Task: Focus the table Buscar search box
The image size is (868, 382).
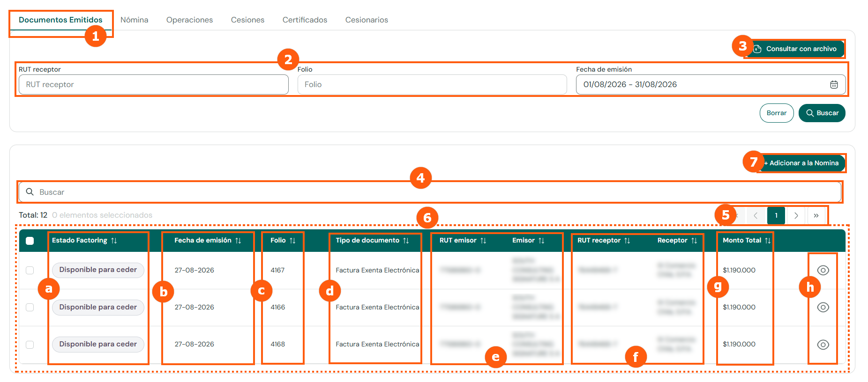Action: click(x=430, y=192)
